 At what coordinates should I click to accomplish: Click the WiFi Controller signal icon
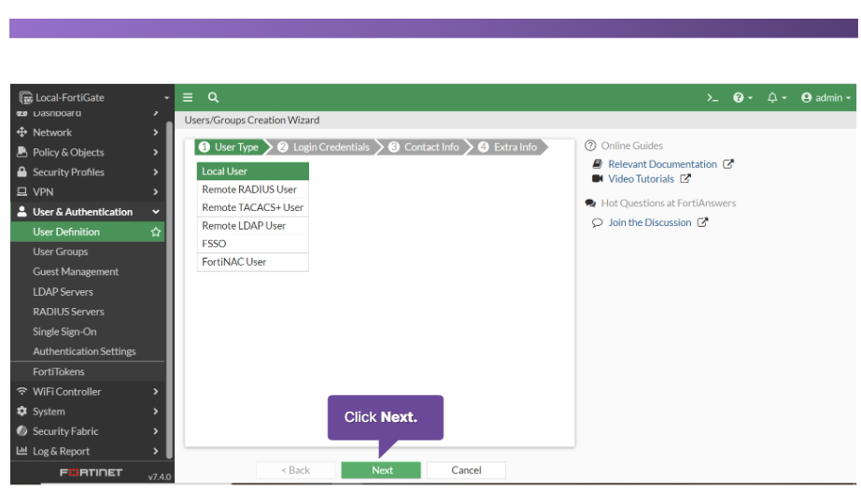click(22, 391)
